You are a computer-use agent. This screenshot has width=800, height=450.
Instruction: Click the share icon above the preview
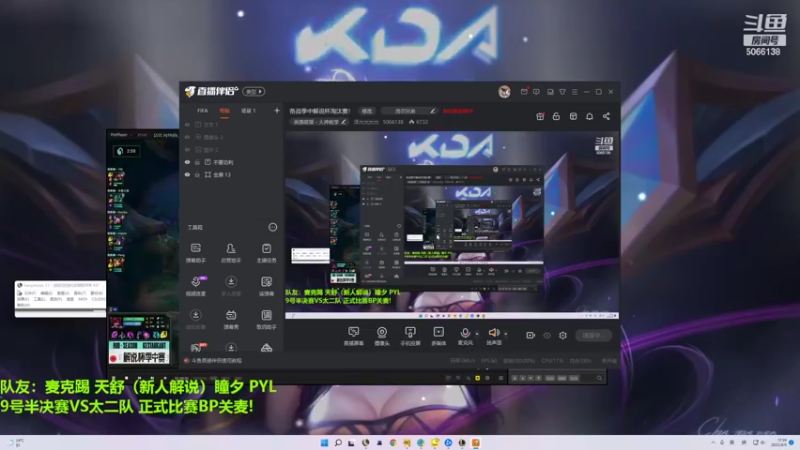point(606,116)
